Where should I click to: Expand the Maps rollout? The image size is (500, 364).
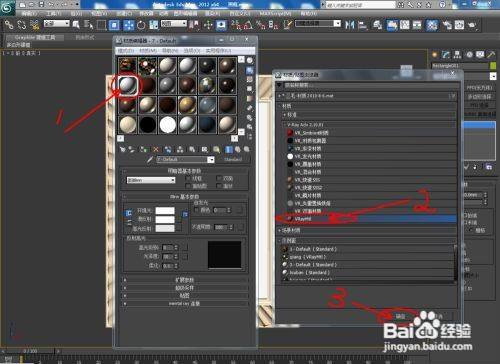(184, 296)
